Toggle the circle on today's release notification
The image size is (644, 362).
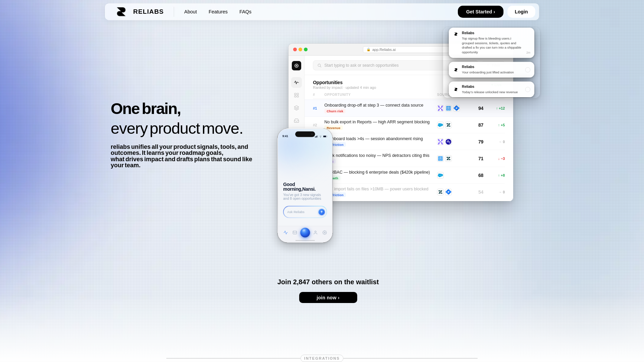(x=528, y=89)
